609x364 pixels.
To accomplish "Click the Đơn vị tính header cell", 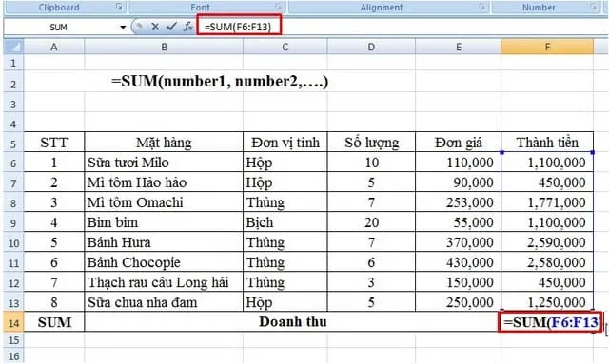I will (285, 143).
